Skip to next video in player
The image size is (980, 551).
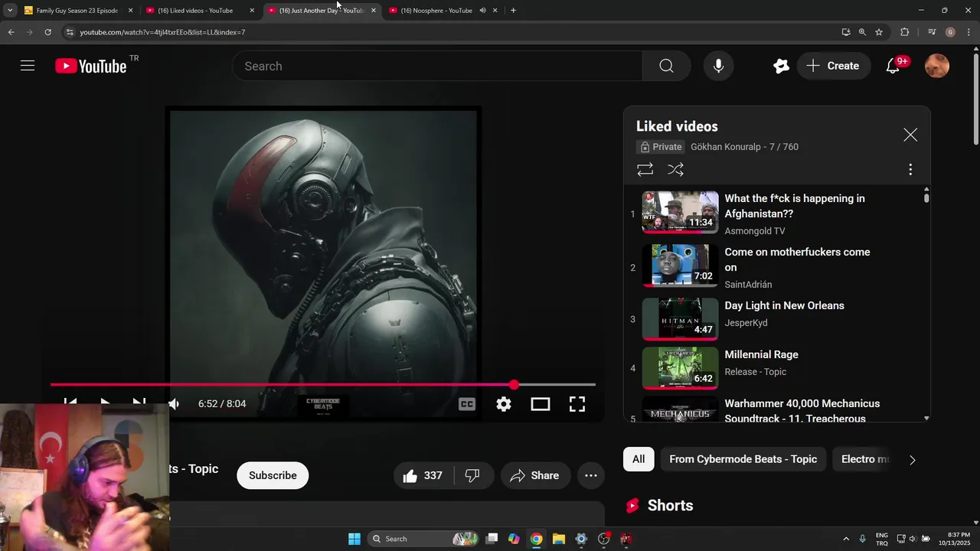point(139,403)
